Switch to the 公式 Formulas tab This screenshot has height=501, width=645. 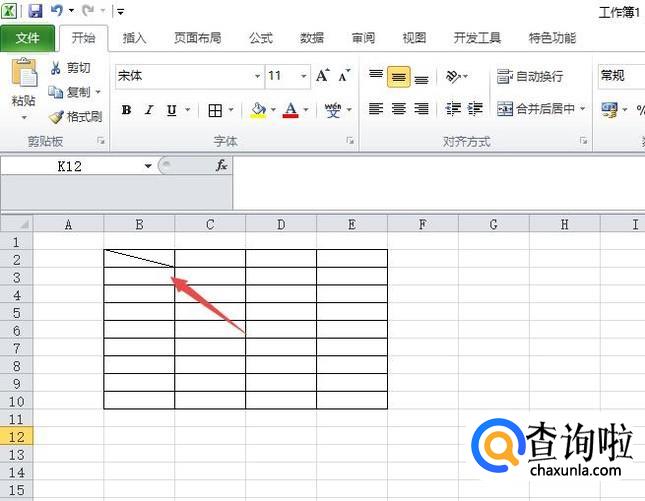(x=261, y=38)
